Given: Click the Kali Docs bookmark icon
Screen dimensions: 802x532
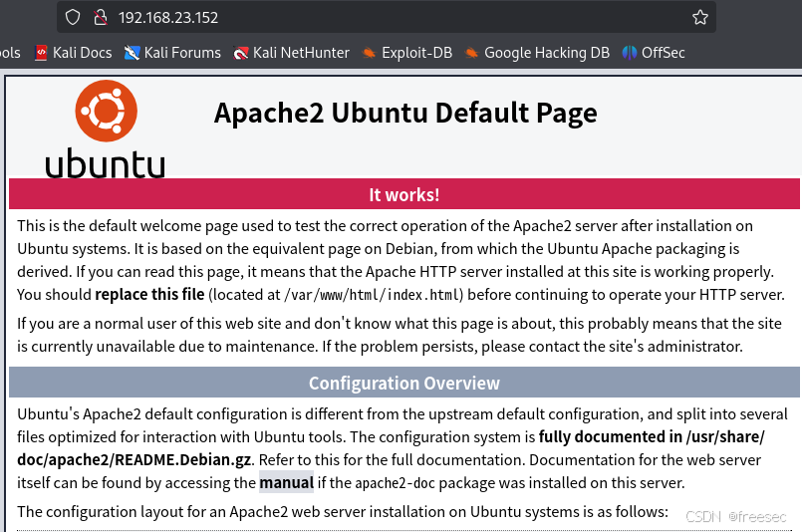Looking at the screenshot, I should click(x=41, y=53).
